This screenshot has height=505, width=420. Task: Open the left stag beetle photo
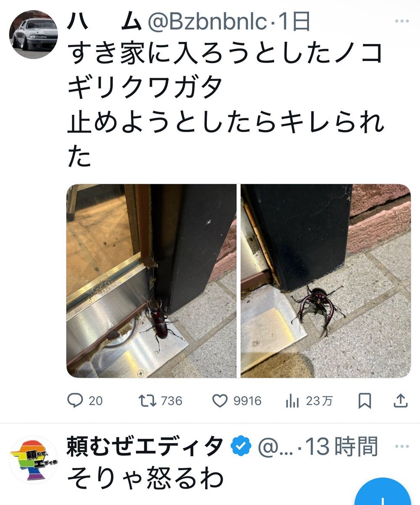click(151, 281)
